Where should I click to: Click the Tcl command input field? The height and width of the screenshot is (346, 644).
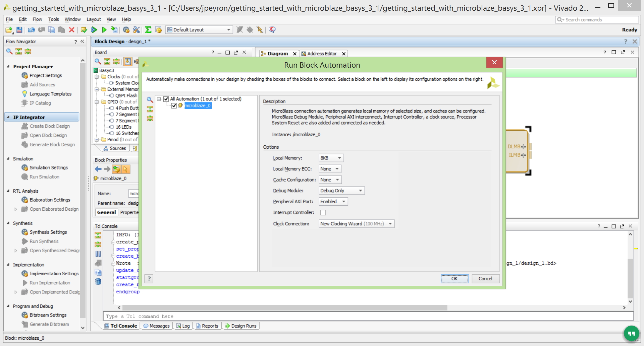click(x=368, y=317)
